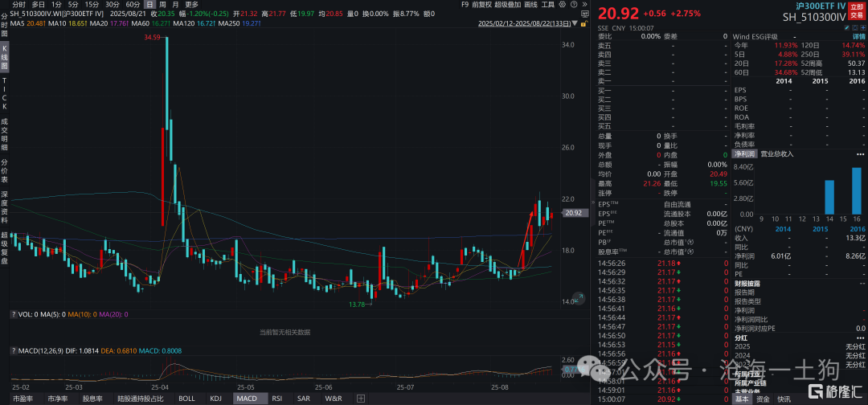Select the 15分 minute period
The width and height of the screenshot is (868, 405).
click(x=92, y=5)
